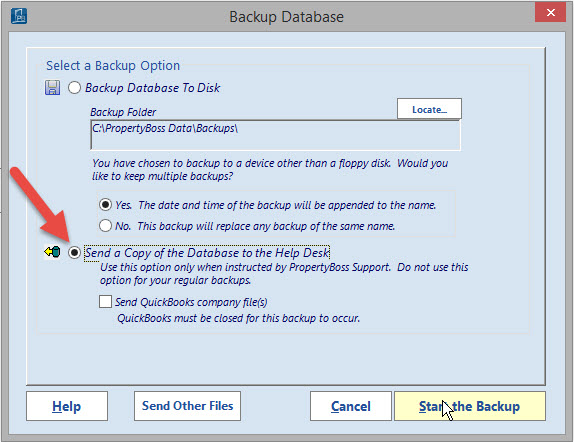This screenshot has height=442, width=574.
Task: Close the Backup Database window
Action: click(550, 13)
